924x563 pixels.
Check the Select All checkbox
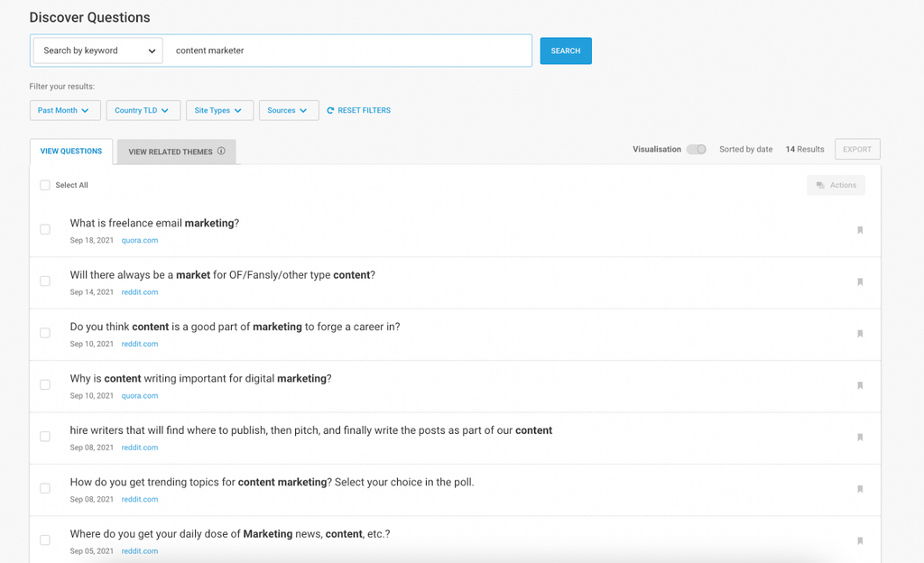click(x=45, y=185)
